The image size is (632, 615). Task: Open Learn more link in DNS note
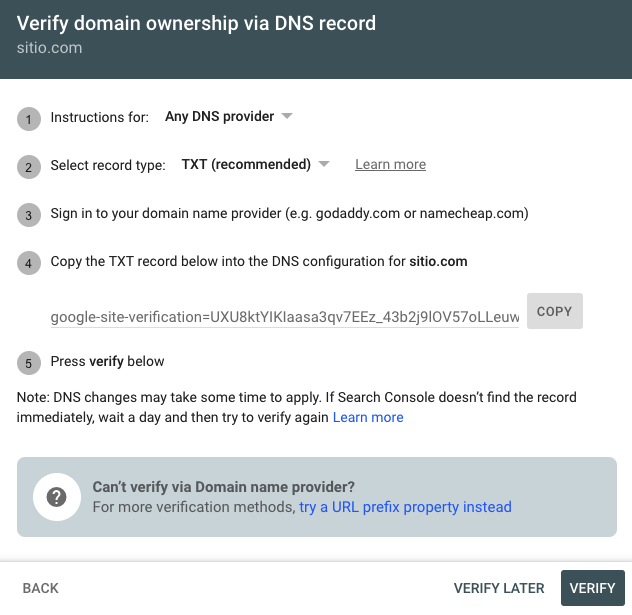click(x=368, y=417)
